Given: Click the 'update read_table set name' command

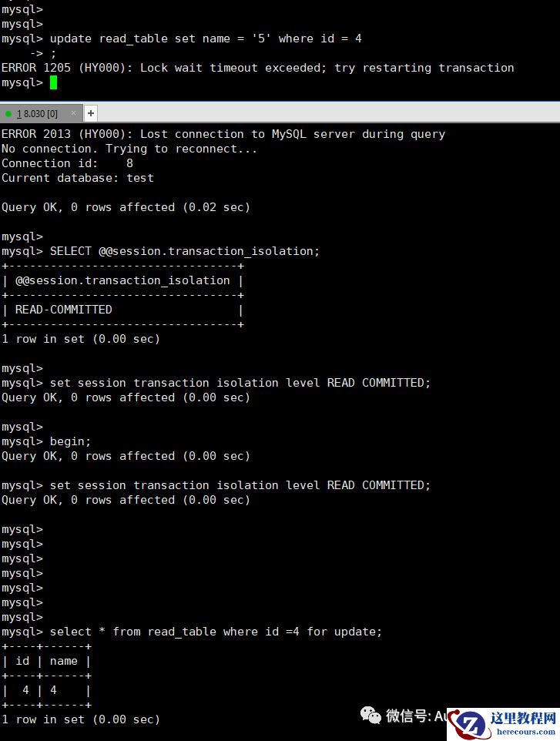Looking at the screenshot, I should [x=206, y=39].
